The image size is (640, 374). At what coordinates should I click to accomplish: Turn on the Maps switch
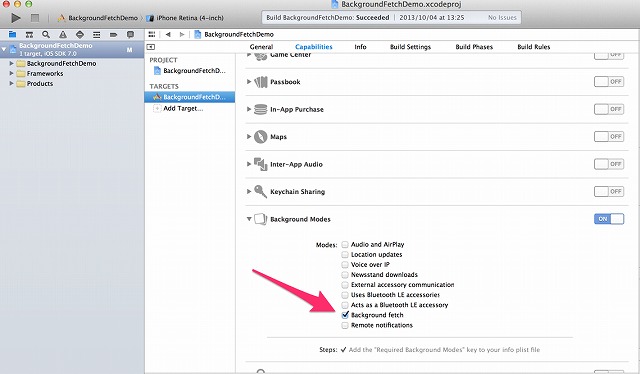609,136
